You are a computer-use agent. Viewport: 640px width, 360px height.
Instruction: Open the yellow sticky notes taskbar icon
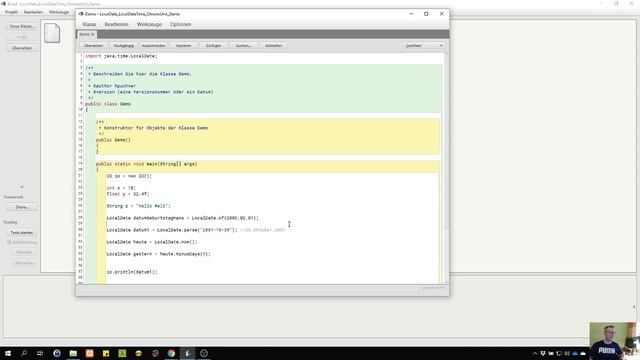106,353
